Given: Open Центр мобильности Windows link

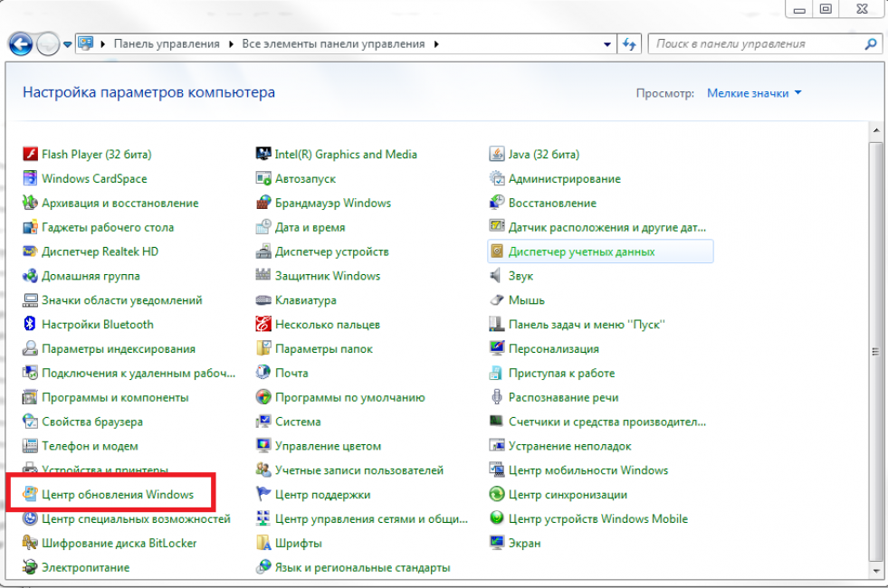Looking at the screenshot, I should pos(588,470).
